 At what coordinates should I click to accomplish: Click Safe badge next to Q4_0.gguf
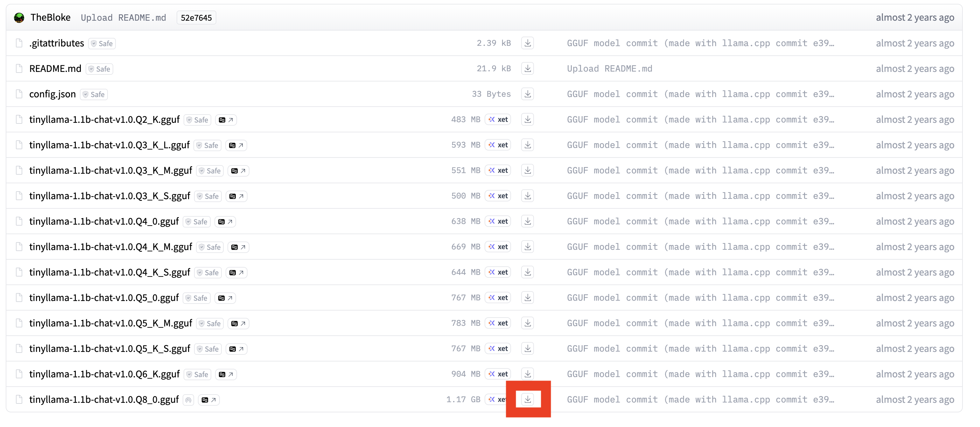(x=197, y=222)
